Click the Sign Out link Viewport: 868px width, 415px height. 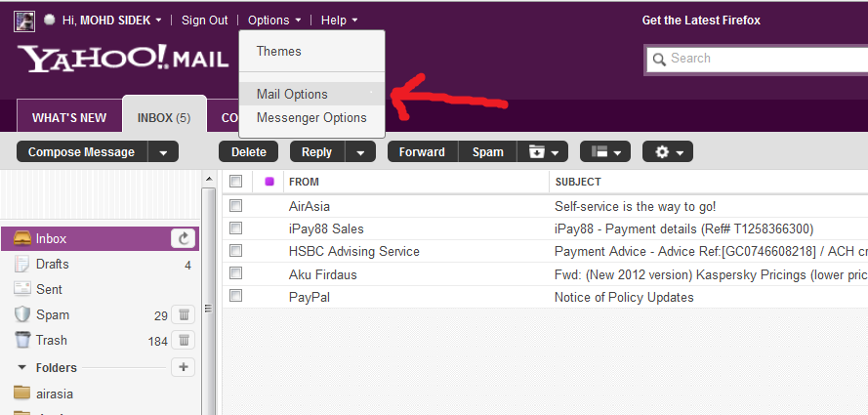[x=205, y=21]
